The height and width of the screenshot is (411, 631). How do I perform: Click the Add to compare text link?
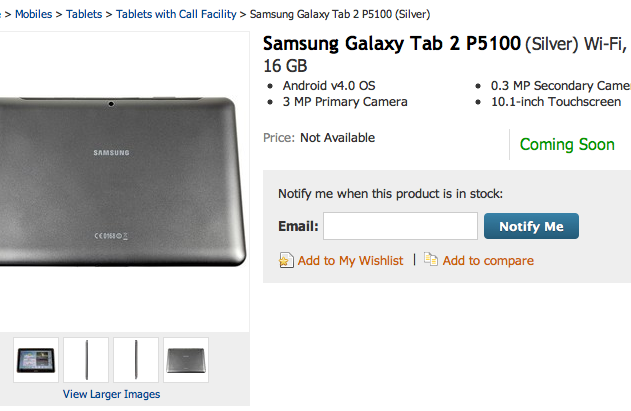pos(488,260)
